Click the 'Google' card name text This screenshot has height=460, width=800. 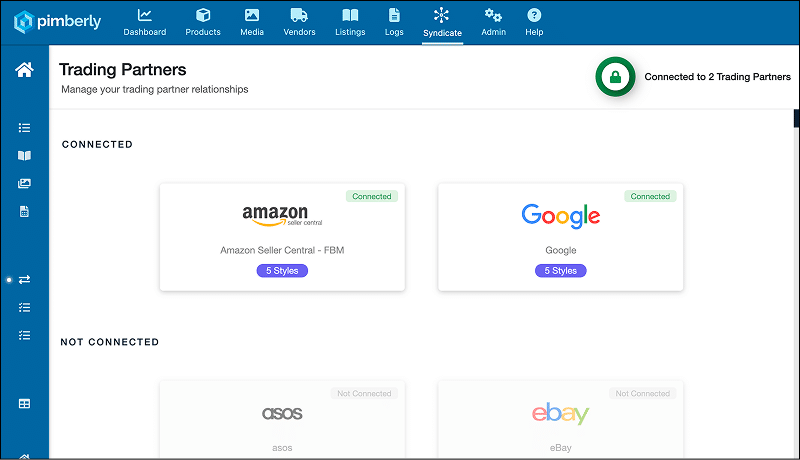(x=561, y=250)
